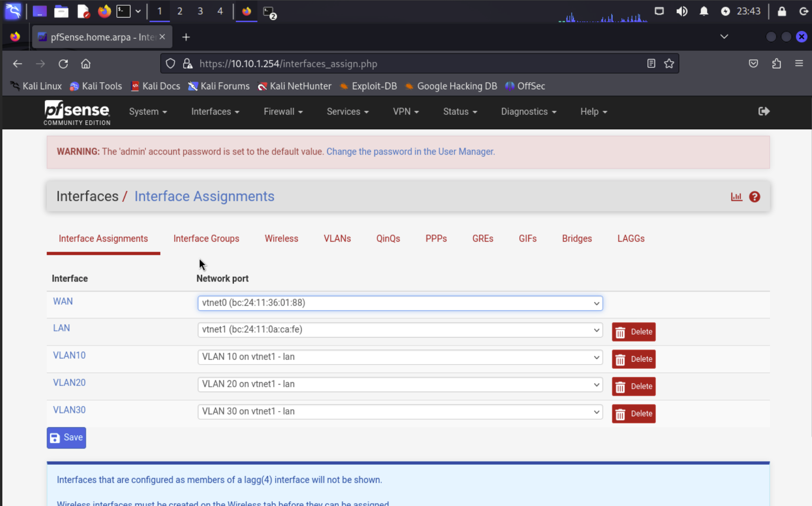This screenshot has width=812, height=506.
Task: Follow the Change the password link
Action: click(x=410, y=151)
